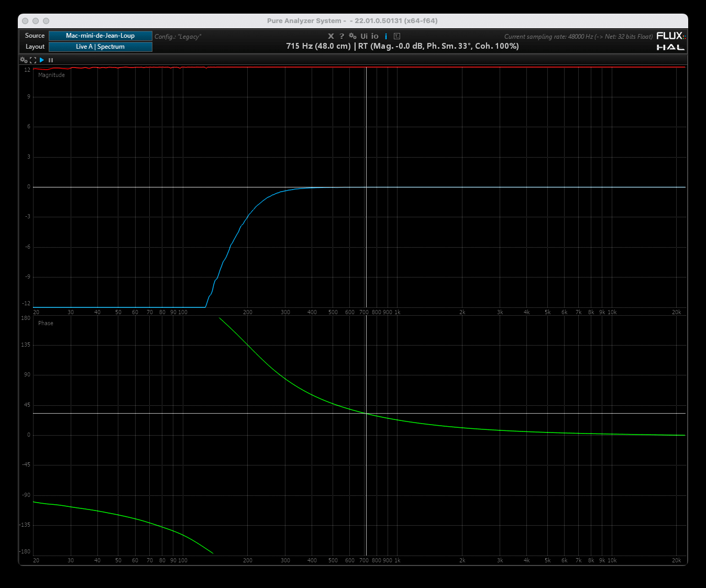The height and width of the screenshot is (588, 706).
Task: Open the Layout selector Live A | Spectrum
Action: click(100, 47)
